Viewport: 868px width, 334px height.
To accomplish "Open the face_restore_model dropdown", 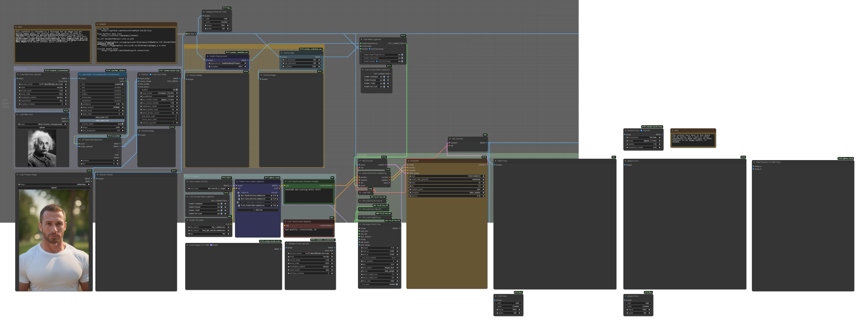I will pyautogui.click(x=159, y=100).
